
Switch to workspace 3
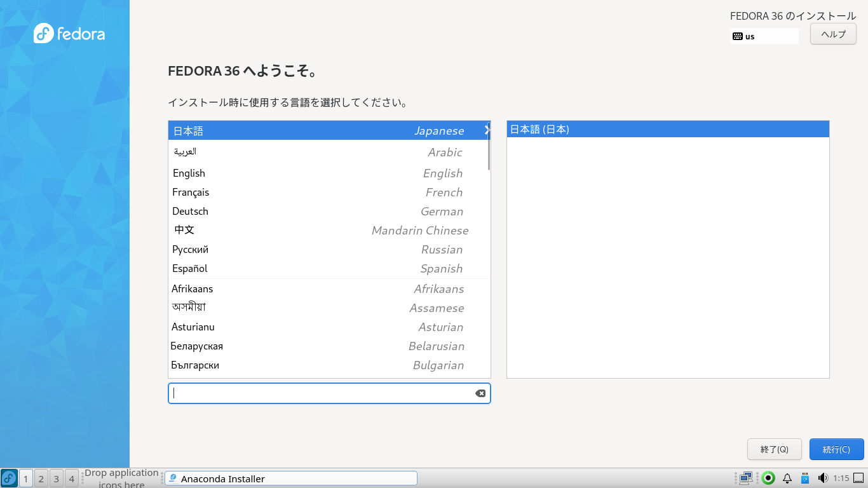[x=57, y=478]
